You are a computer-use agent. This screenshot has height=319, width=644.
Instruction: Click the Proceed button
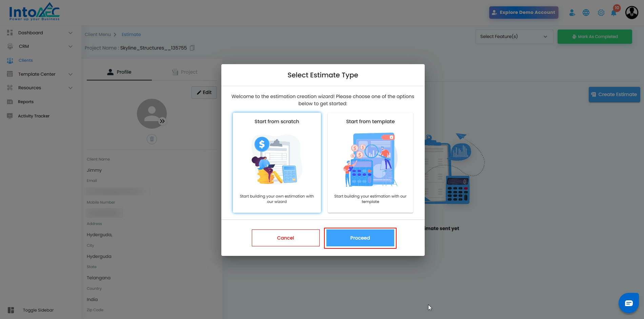360,238
